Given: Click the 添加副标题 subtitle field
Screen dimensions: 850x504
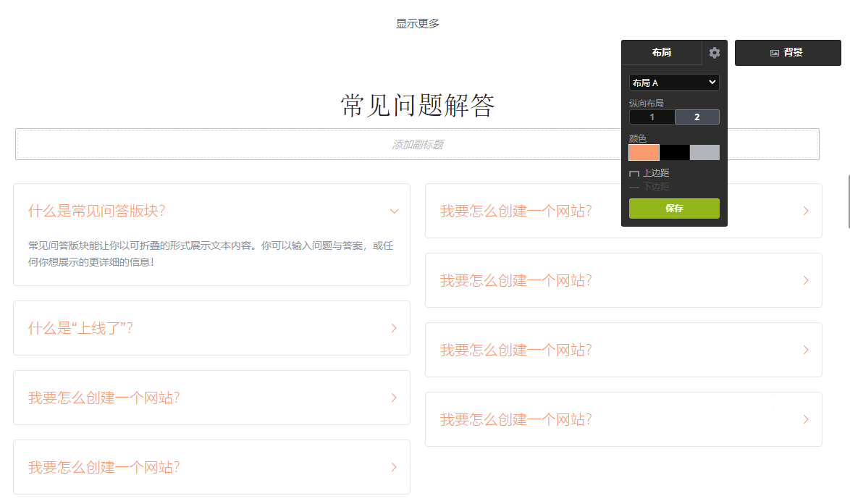Looking at the screenshot, I should click(418, 144).
